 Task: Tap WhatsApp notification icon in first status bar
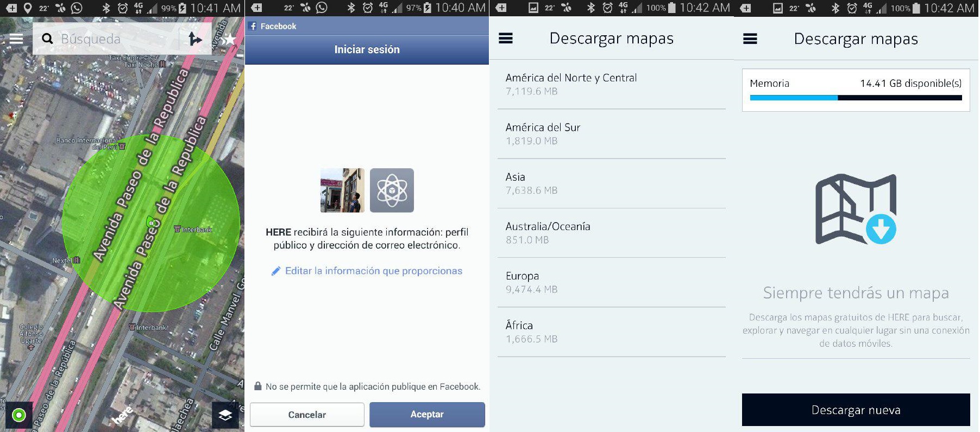[77, 8]
